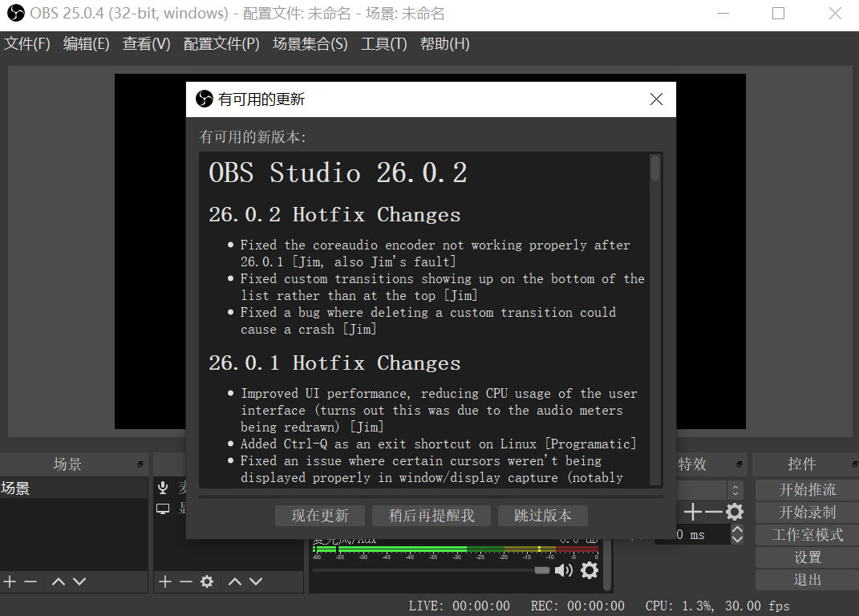859x616 pixels.
Task: Edit the transition duration ms field
Action: (x=692, y=534)
